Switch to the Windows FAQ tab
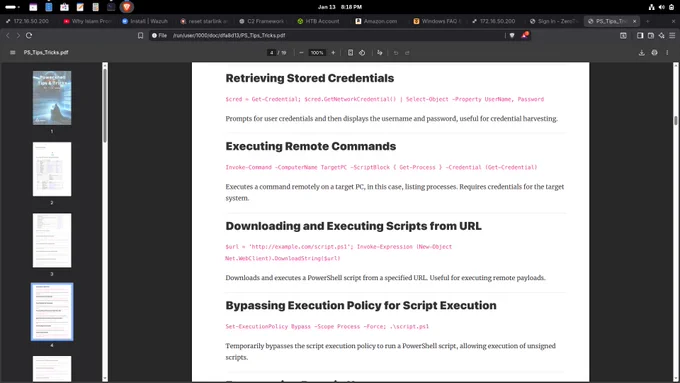 438,21
